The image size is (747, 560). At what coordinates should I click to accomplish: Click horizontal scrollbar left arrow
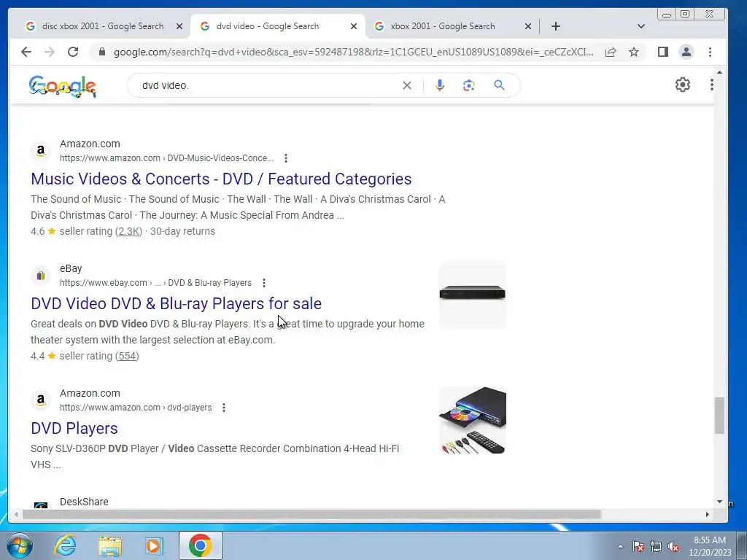[16, 514]
